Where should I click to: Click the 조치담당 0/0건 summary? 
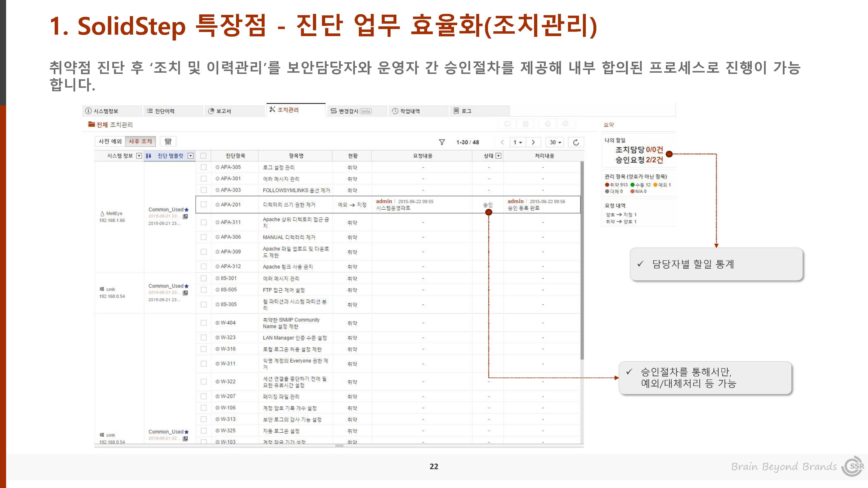pos(639,150)
